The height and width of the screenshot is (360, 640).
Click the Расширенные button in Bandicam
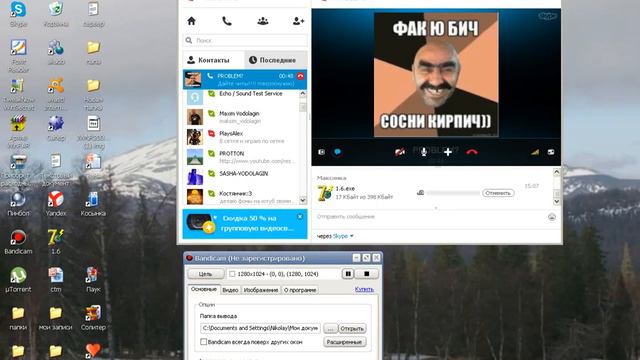coord(344,342)
